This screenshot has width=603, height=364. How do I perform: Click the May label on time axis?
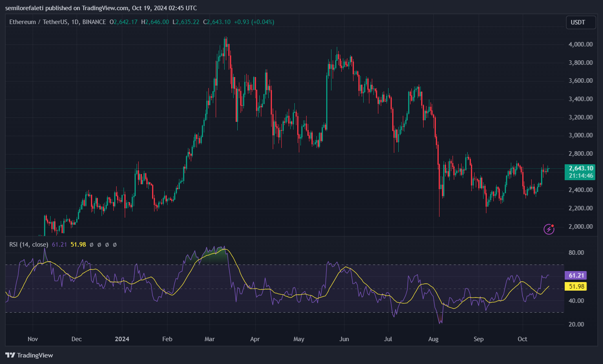coord(299,339)
